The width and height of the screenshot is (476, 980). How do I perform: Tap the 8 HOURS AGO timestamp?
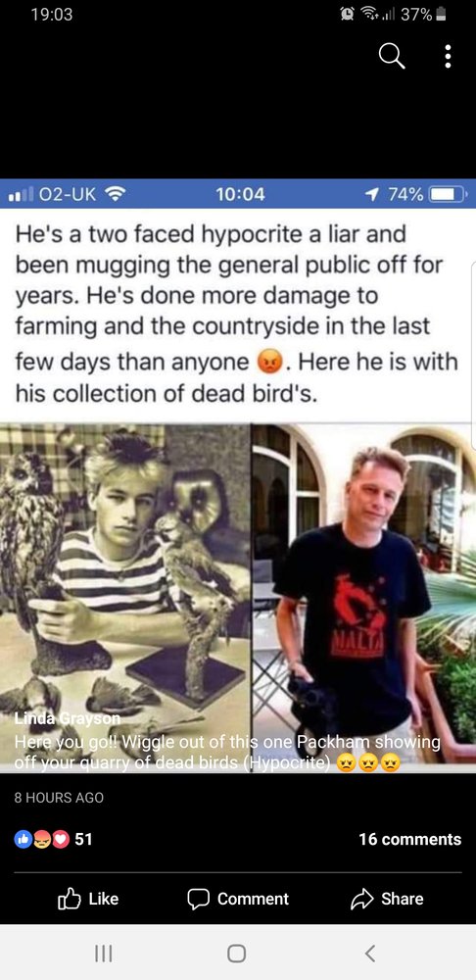click(x=59, y=798)
